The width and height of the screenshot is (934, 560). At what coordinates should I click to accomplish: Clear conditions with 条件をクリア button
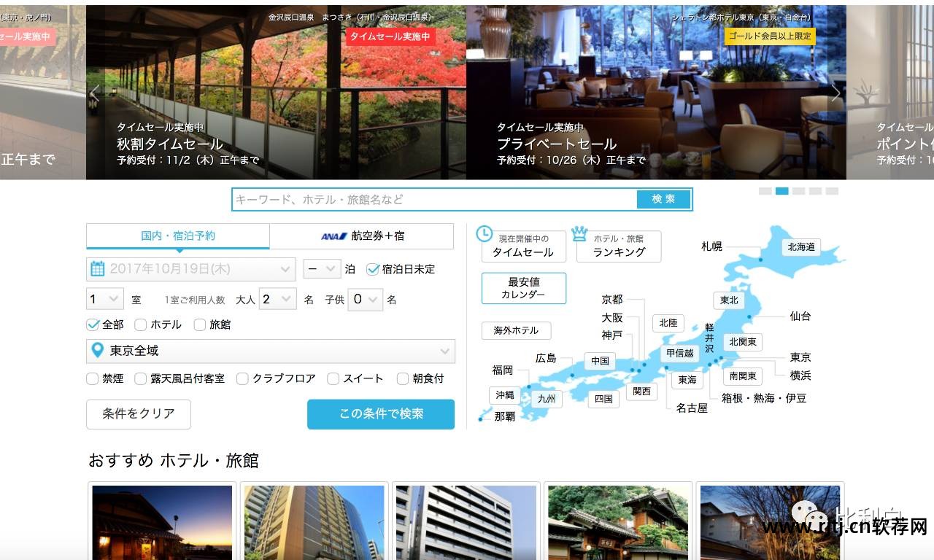tap(138, 413)
